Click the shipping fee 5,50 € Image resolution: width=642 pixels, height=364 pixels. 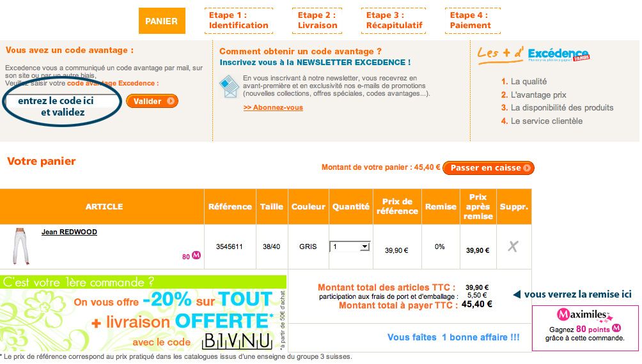tap(477, 295)
